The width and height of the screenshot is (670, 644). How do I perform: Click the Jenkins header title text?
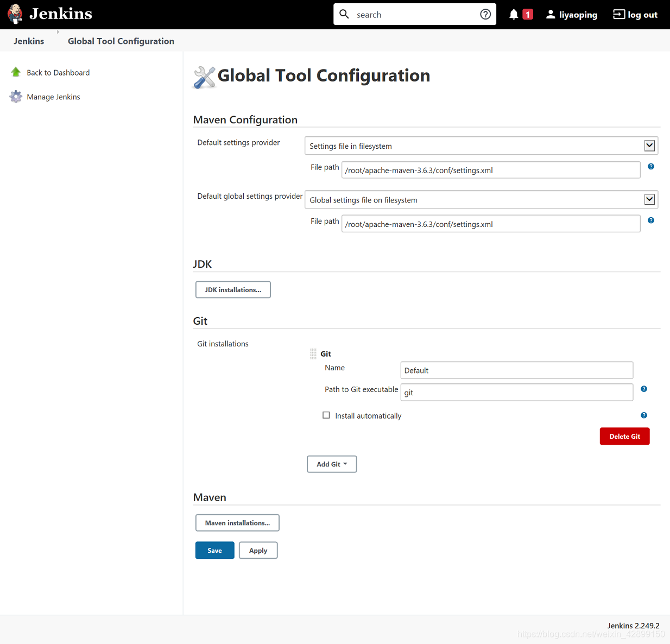[x=61, y=14]
